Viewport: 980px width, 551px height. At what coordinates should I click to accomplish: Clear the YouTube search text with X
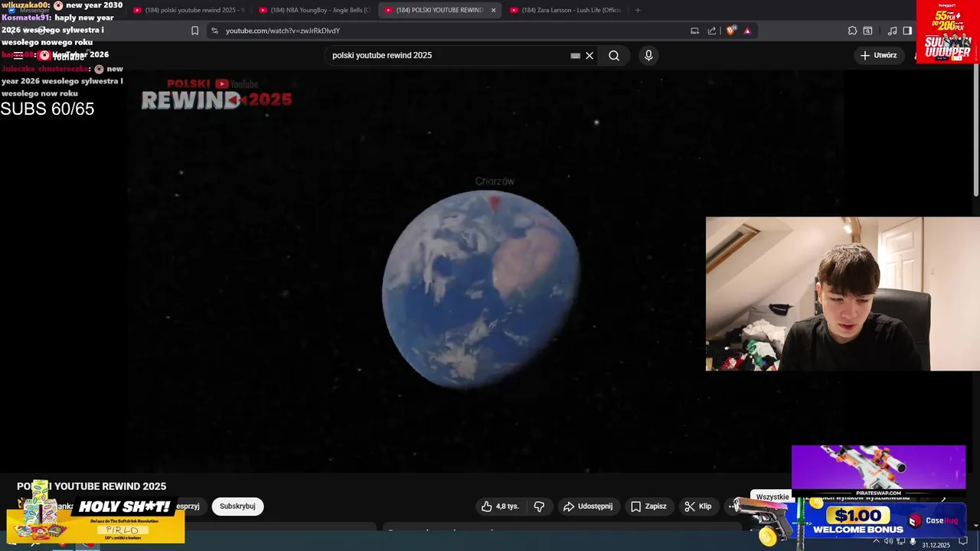590,56
